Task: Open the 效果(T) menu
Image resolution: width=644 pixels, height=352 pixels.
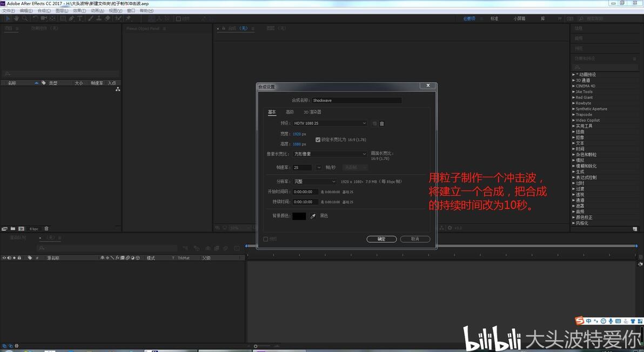Action: click(79, 11)
